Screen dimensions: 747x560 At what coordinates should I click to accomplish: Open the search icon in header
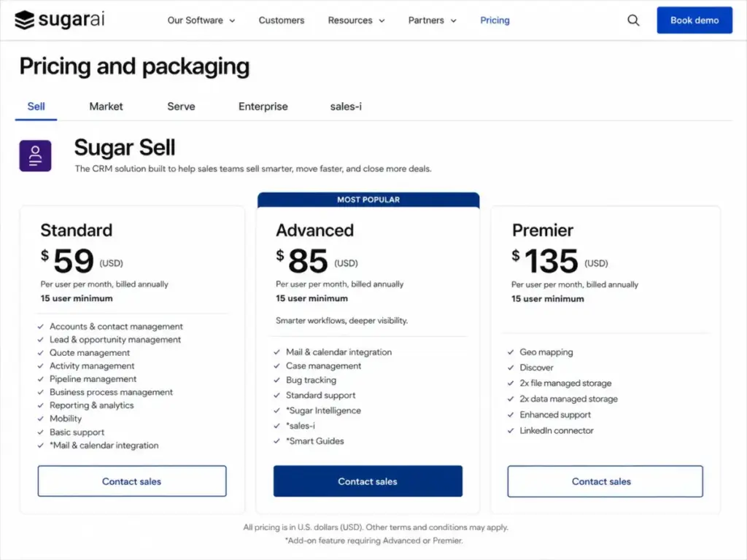[633, 20]
